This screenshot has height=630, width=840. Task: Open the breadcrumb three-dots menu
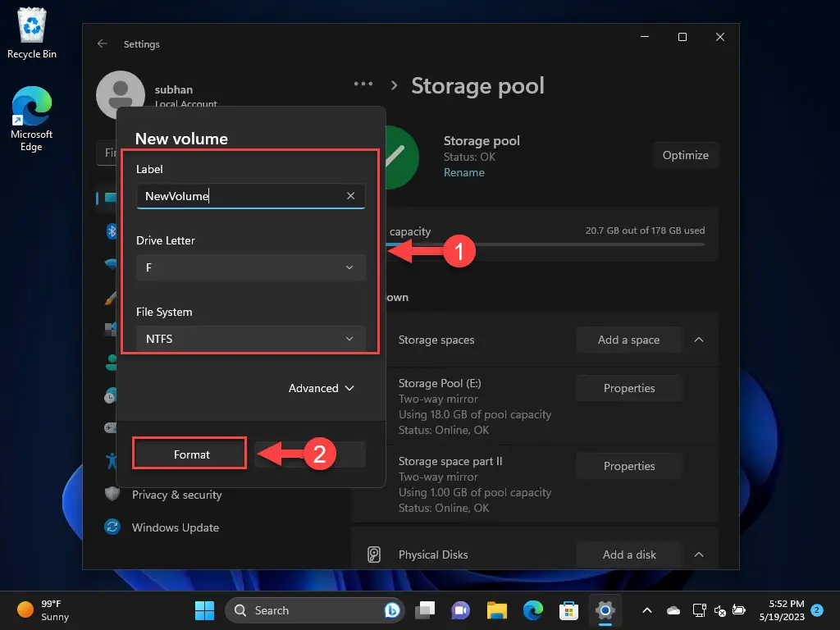point(363,84)
